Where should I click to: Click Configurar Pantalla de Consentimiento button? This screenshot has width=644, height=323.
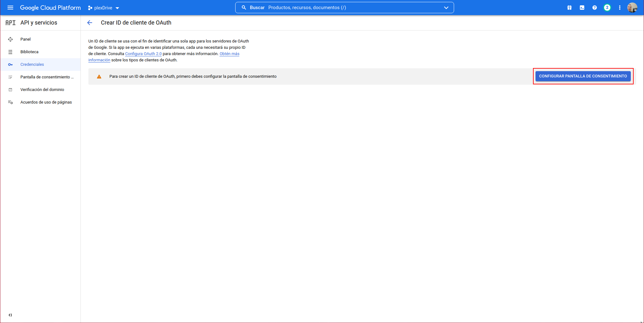[583, 76]
